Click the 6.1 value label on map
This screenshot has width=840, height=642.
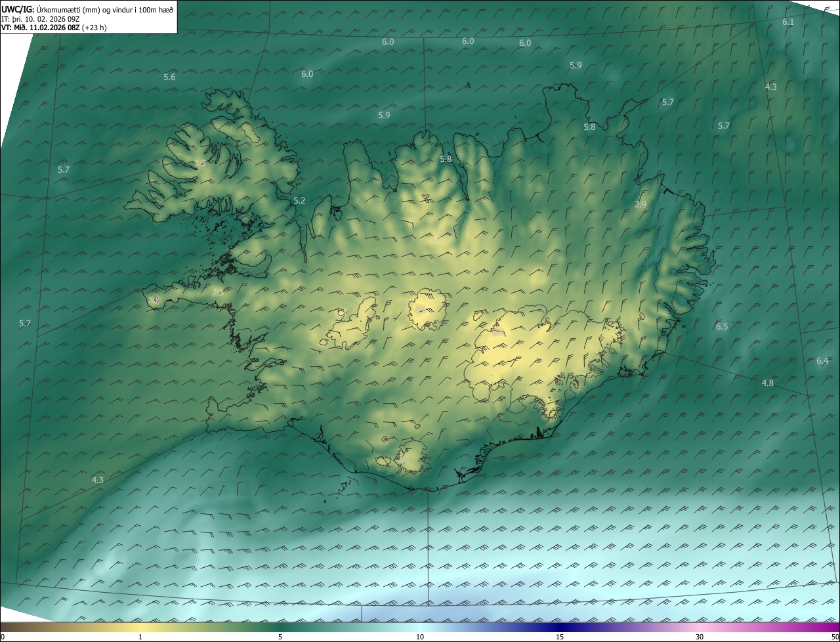click(x=788, y=22)
